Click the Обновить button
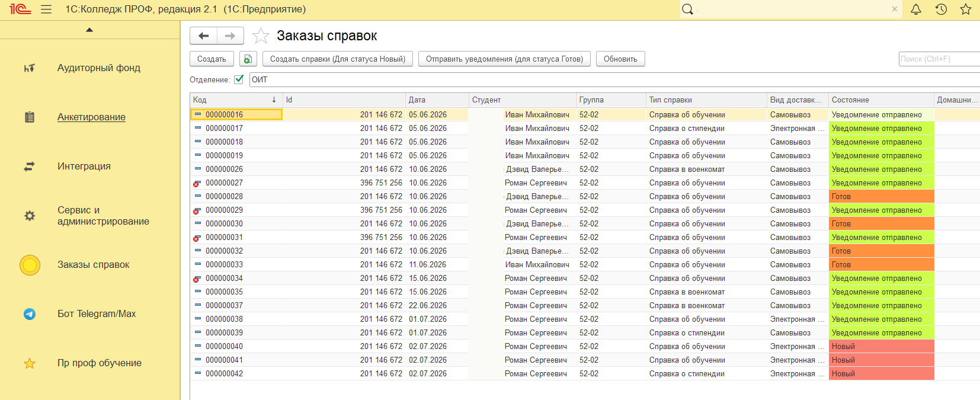The image size is (980, 400). 620,59
